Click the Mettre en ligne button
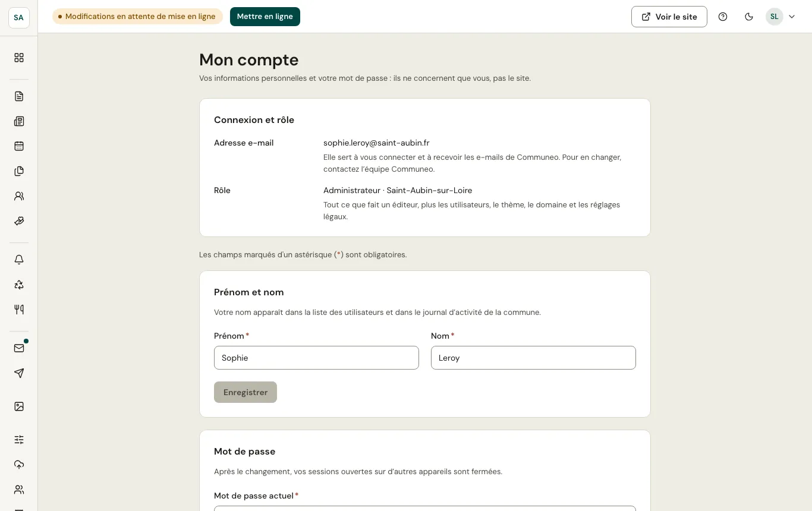Viewport: 812px width, 511px height. pos(265,17)
